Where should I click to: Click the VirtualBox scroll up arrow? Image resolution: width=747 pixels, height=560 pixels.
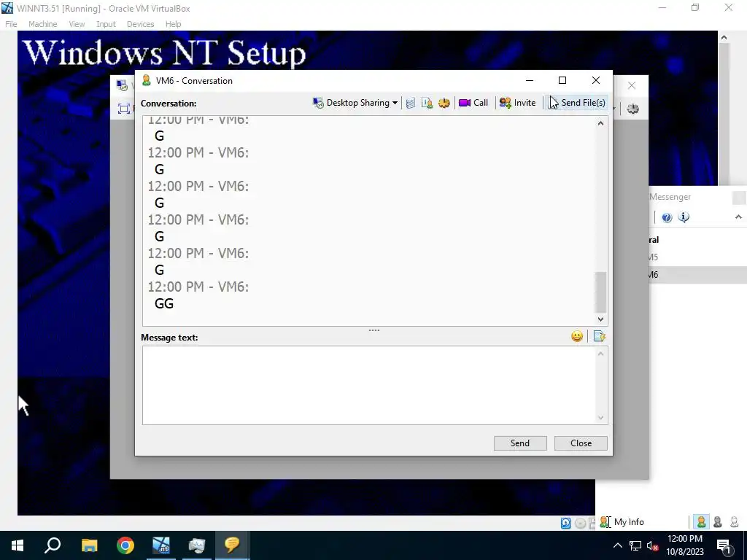(724, 38)
